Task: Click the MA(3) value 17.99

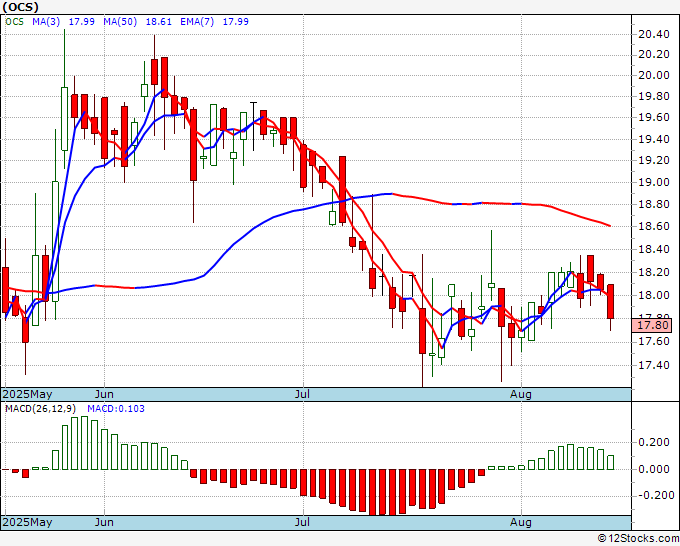Action: click(x=82, y=22)
